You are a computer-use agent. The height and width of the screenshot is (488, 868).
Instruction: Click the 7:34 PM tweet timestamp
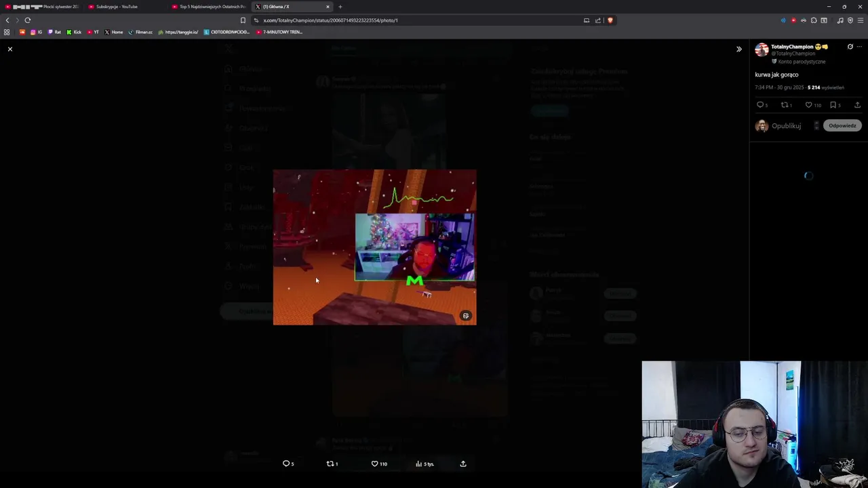tap(779, 87)
